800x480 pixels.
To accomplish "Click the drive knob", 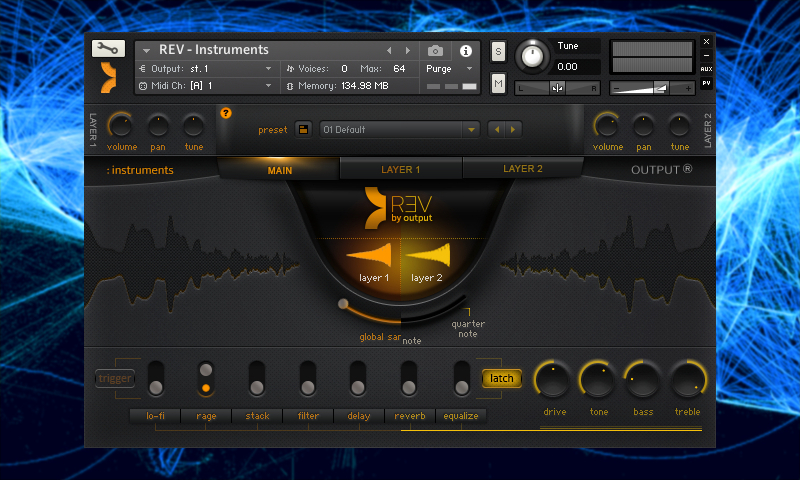I will [553, 380].
